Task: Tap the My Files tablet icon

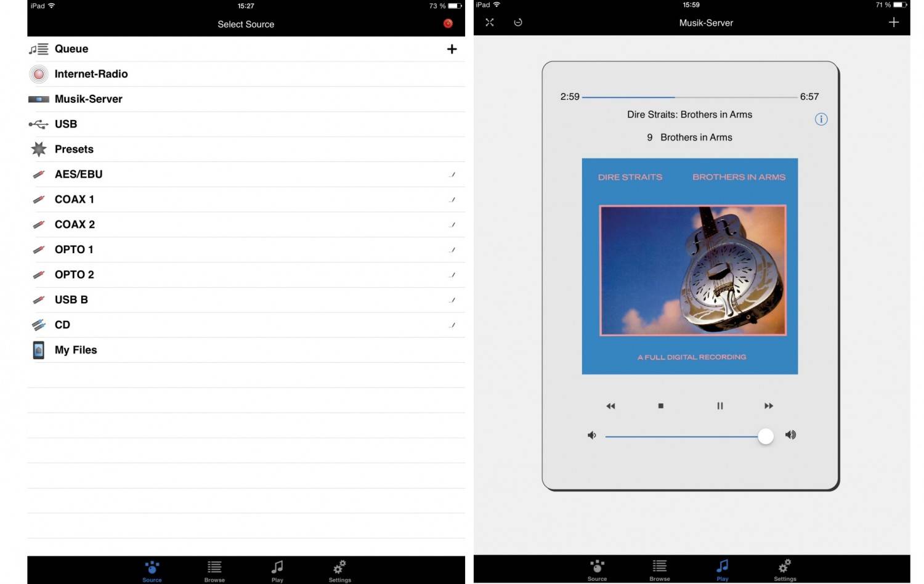Action: [x=39, y=350]
